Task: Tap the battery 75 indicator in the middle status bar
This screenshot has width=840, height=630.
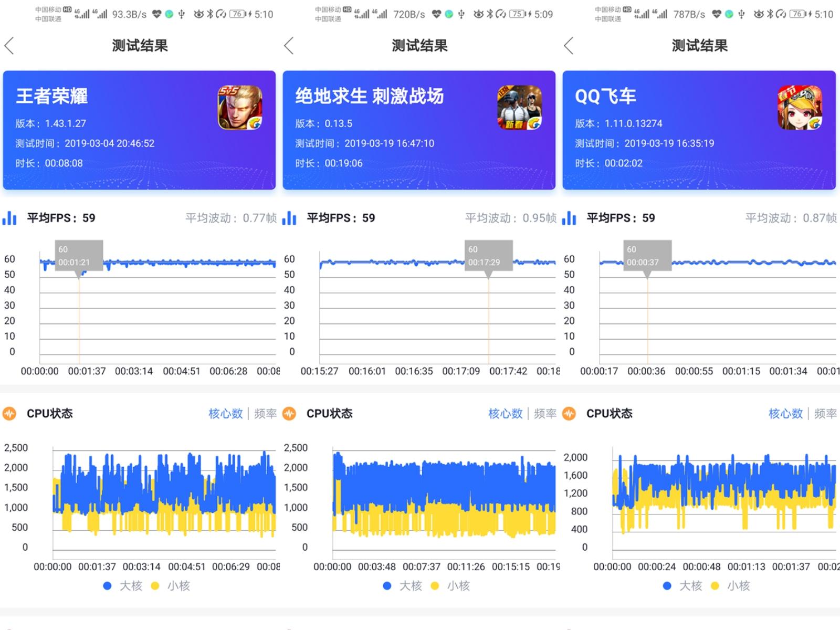Action: (517, 14)
